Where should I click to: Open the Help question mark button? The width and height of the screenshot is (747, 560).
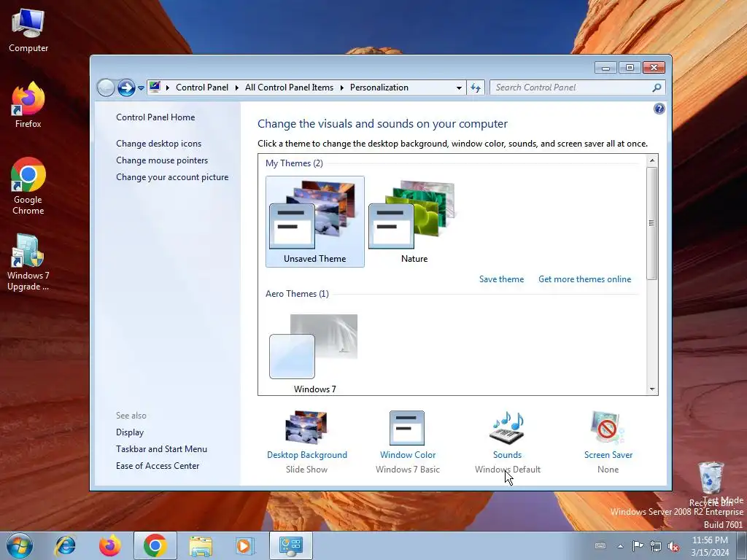pyautogui.click(x=659, y=109)
